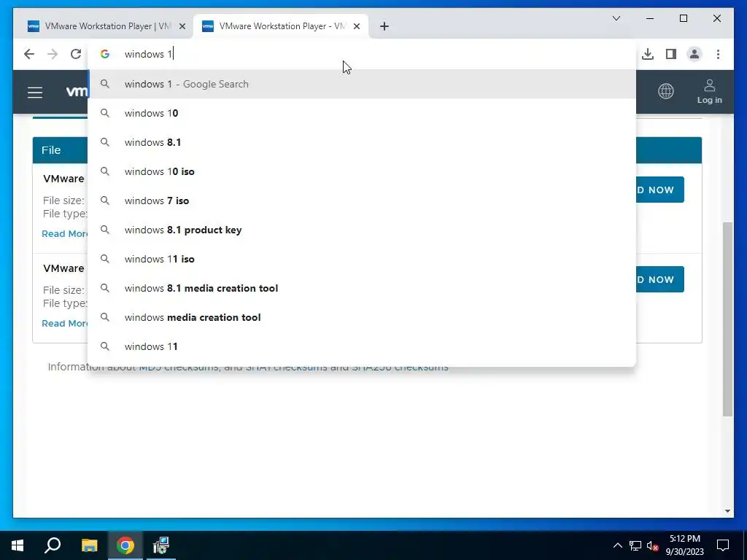Image resolution: width=747 pixels, height=560 pixels.
Task: Open network status tray icon
Action: 635,545
